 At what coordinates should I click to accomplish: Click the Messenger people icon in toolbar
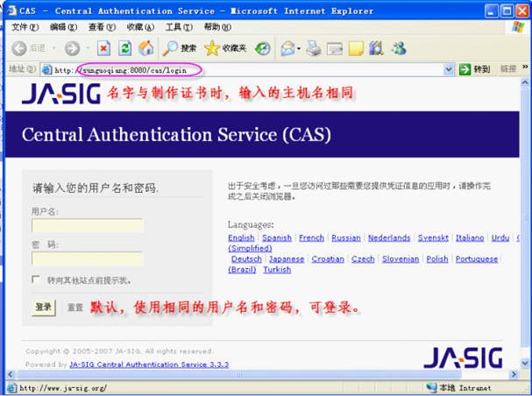click(x=399, y=48)
